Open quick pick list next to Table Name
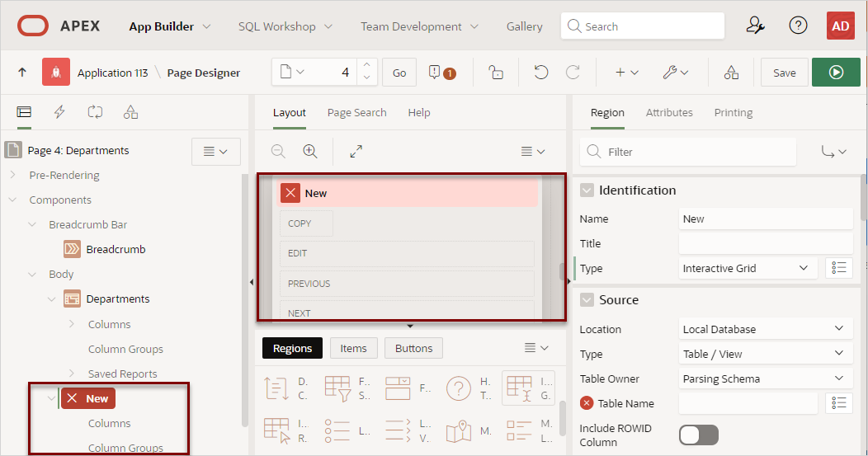The height and width of the screenshot is (456, 868). click(838, 403)
